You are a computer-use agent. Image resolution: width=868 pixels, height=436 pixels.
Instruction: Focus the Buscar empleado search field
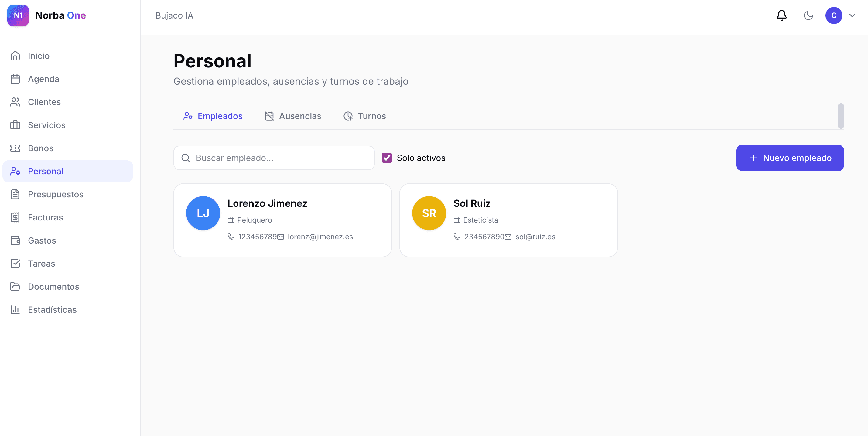274,158
